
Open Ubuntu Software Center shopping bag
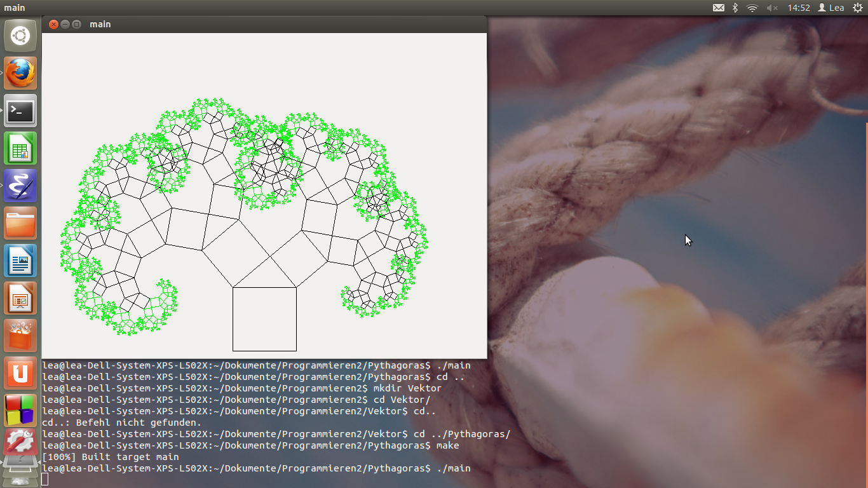coord(20,335)
